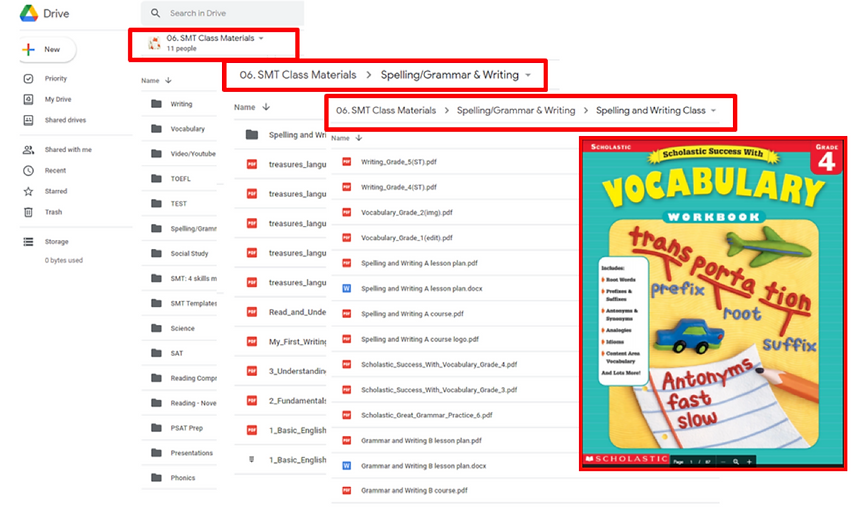This screenshot has width=858, height=510.
Task: Click the PDF preview zoom magnifier
Action: (736, 462)
